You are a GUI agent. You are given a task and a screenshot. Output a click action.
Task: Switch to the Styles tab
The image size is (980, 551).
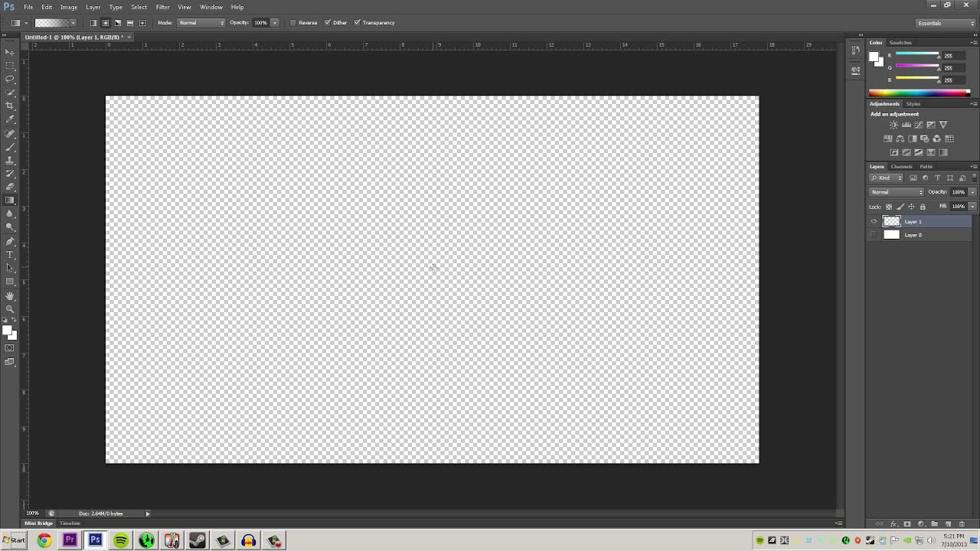[913, 104]
